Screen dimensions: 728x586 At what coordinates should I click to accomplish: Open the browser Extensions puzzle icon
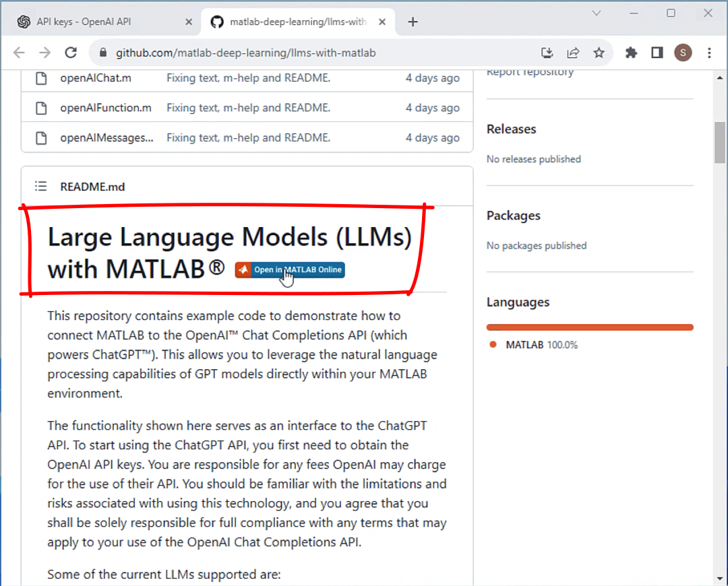631,53
